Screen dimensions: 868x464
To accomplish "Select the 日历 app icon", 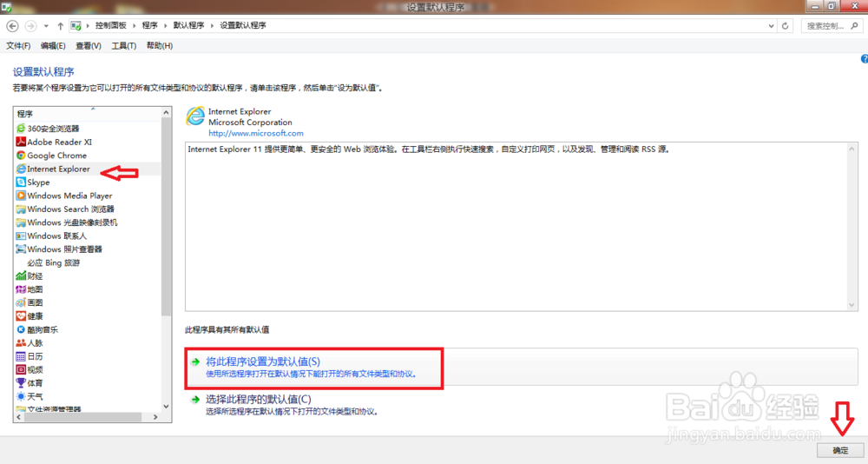I will click(x=21, y=356).
